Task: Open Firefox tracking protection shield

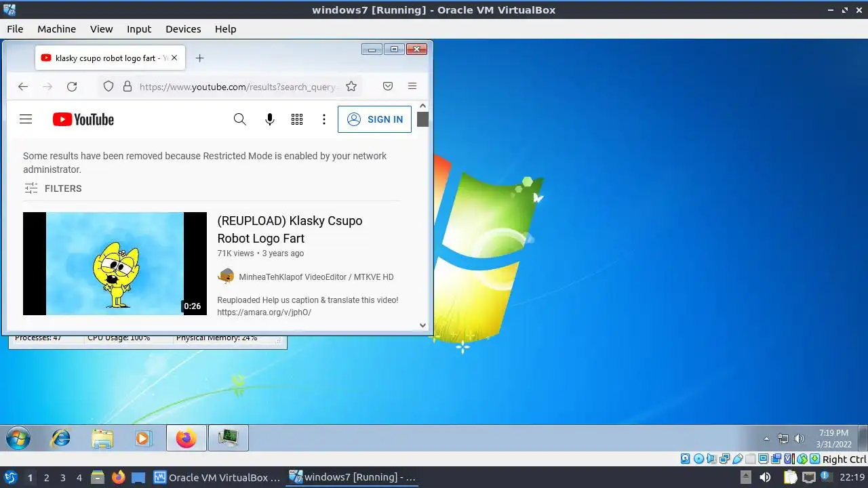Action: [x=108, y=86]
